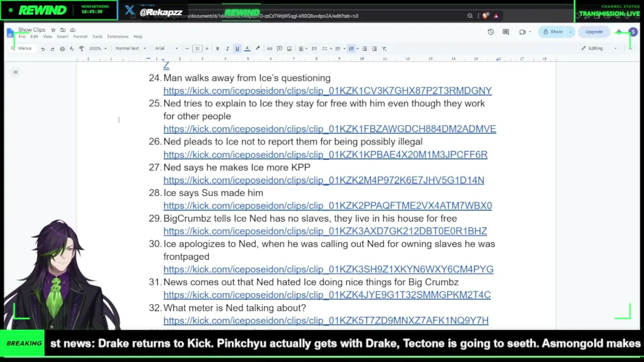Open the Arial font dropdown

click(167, 49)
